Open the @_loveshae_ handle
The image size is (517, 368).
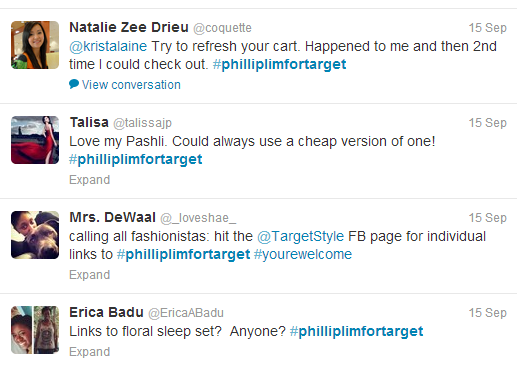coord(198,218)
